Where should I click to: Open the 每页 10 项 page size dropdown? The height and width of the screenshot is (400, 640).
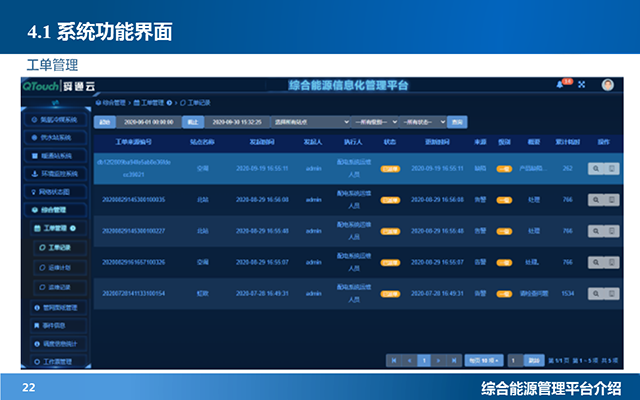click(x=484, y=360)
